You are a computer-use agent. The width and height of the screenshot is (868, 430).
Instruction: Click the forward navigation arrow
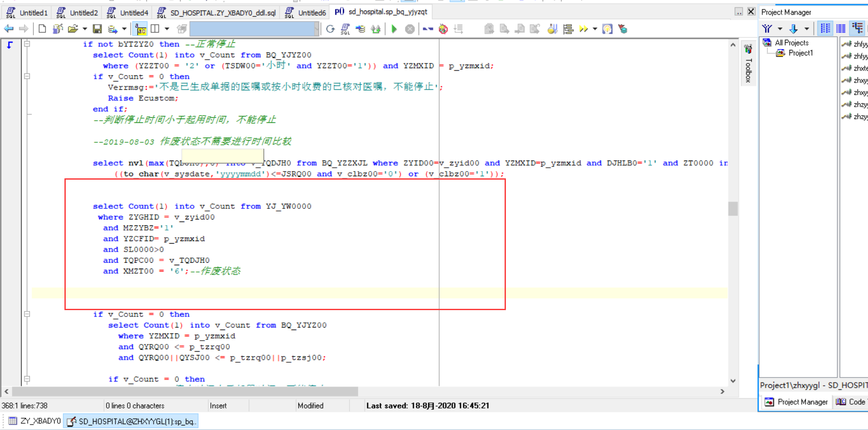[24, 29]
